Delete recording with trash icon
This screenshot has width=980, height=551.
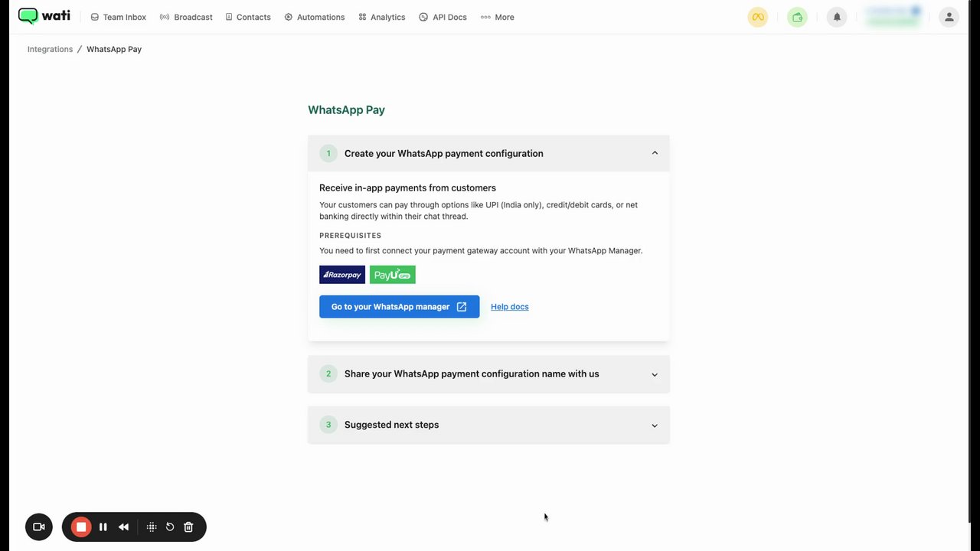point(188,527)
